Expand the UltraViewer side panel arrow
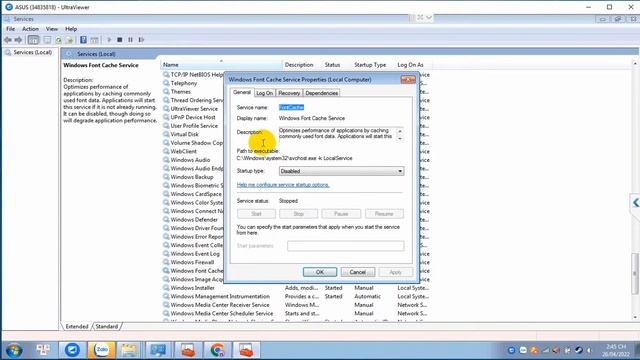Screen dimensions: 640x360 636,202
